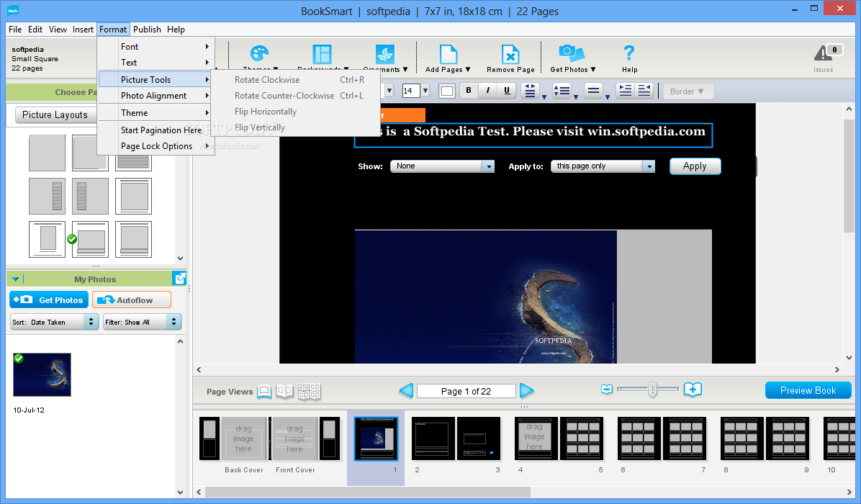
Task: Click the Page 1 of 22 field
Action: pos(466,391)
